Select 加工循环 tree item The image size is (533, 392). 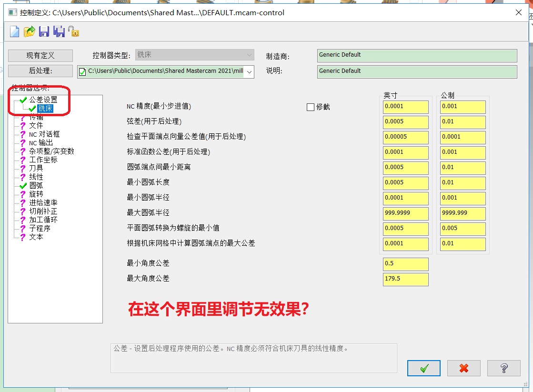tap(43, 220)
